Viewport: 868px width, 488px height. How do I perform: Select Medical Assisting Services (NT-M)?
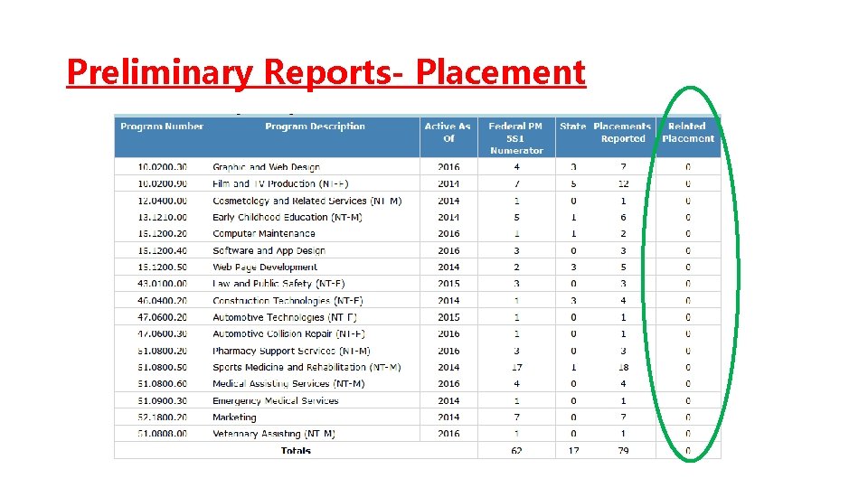point(289,384)
